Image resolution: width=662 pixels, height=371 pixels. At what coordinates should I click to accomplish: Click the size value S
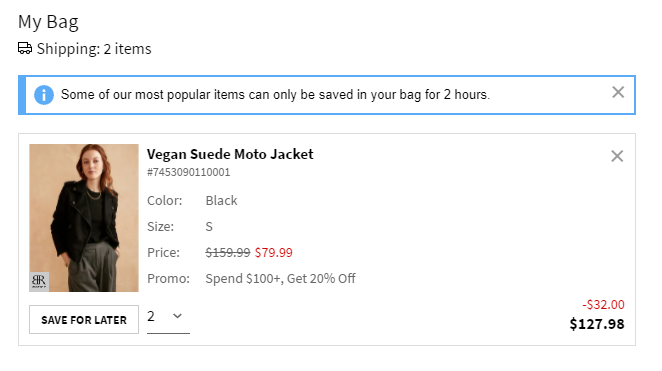(x=209, y=227)
